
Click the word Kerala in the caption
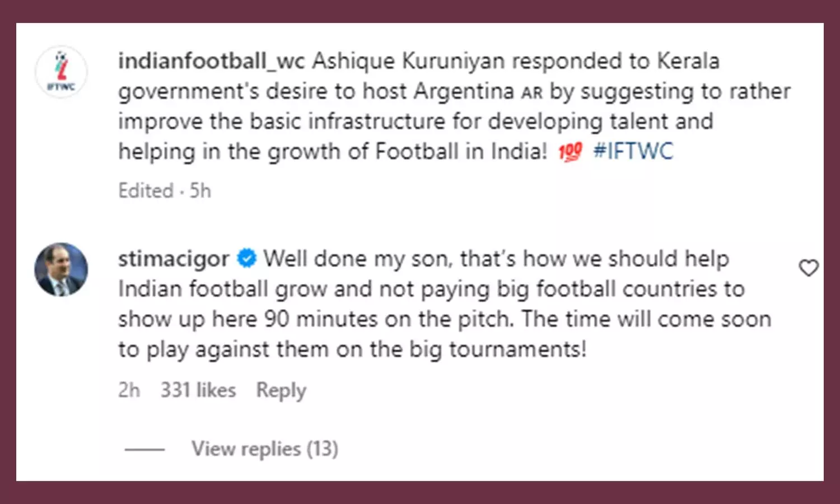point(688,61)
